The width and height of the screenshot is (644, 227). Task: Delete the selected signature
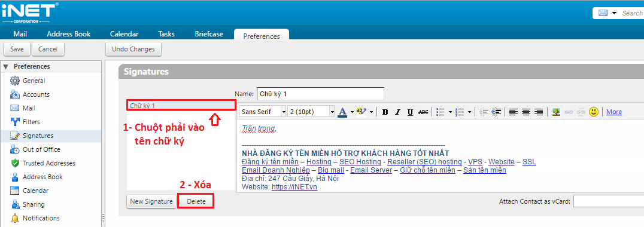(x=196, y=201)
